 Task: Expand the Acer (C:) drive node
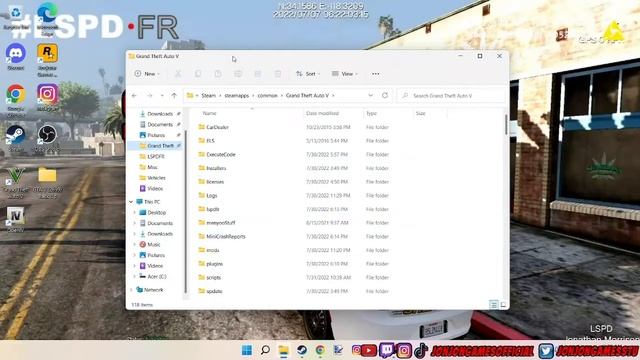134,277
